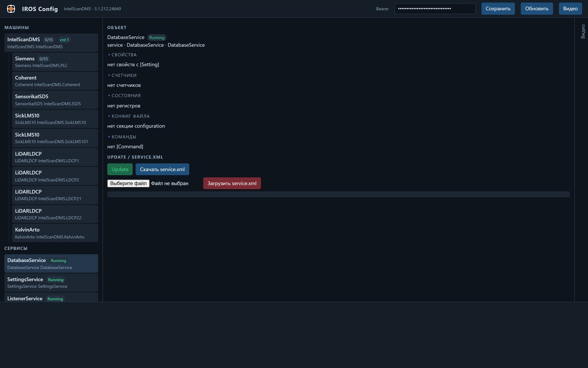Select the LiDARLDCP LDCP22 entry
The height and width of the screenshot is (368, 588).
pos(55,214)
